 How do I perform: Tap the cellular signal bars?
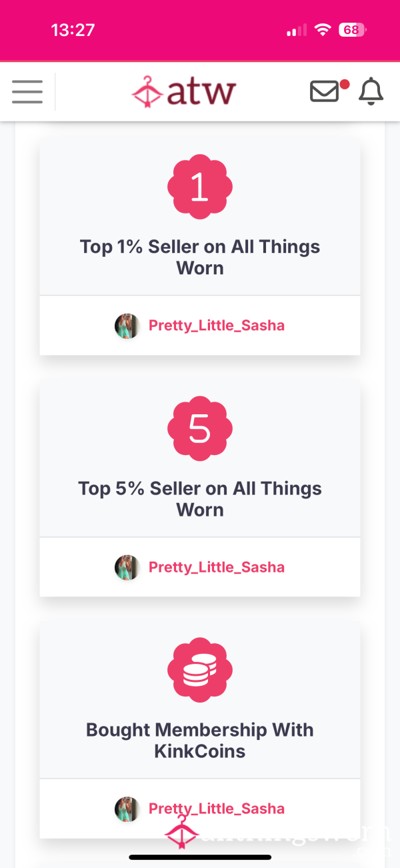click(x=296, y=30)
